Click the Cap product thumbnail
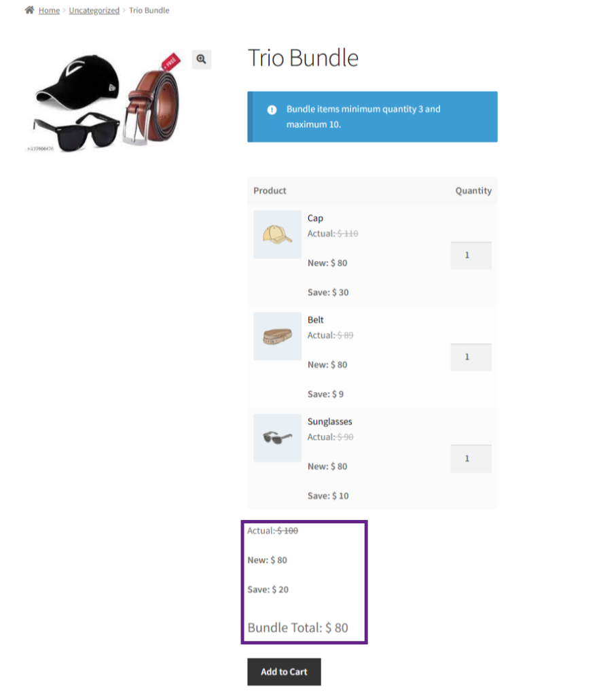The width and height of the screenshot is (616, 696). 277,234
